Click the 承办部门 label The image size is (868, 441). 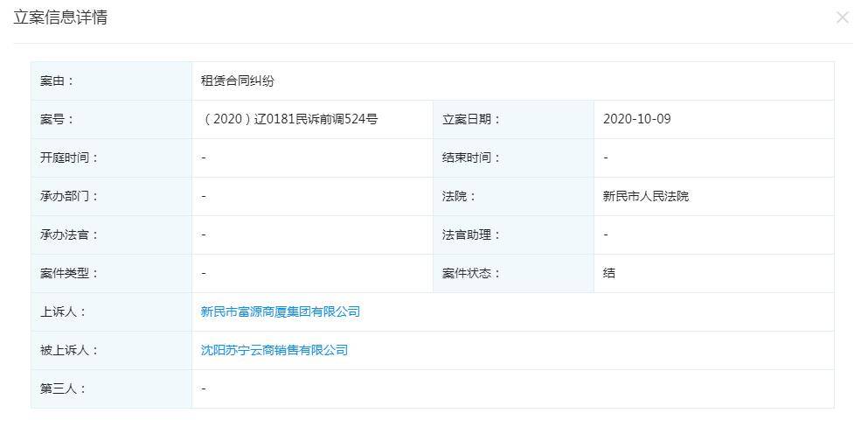click(69, 196)
